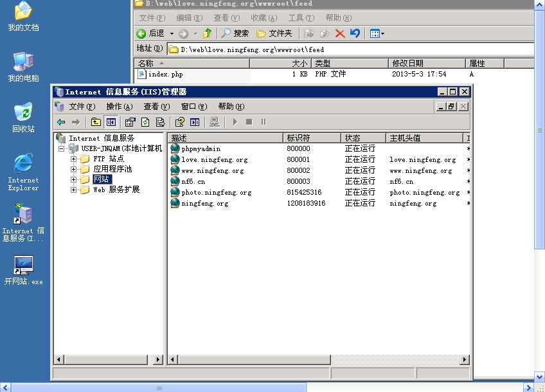Click the Forward arrow in IIS Manager toolbar

click(x=76, y=122)
